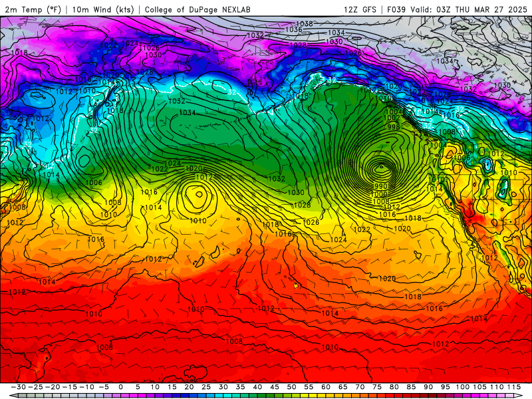The height and width of the screenshot is (399, 532).
Task: Click the "12Z GFS" model run label
Action: pyautogui.click(x=360, y=9)
